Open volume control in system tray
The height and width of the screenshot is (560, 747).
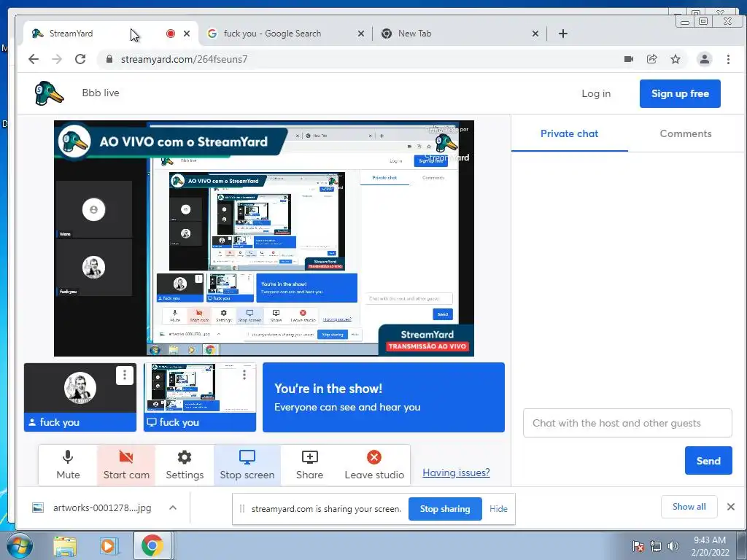(x=673, y=546)
